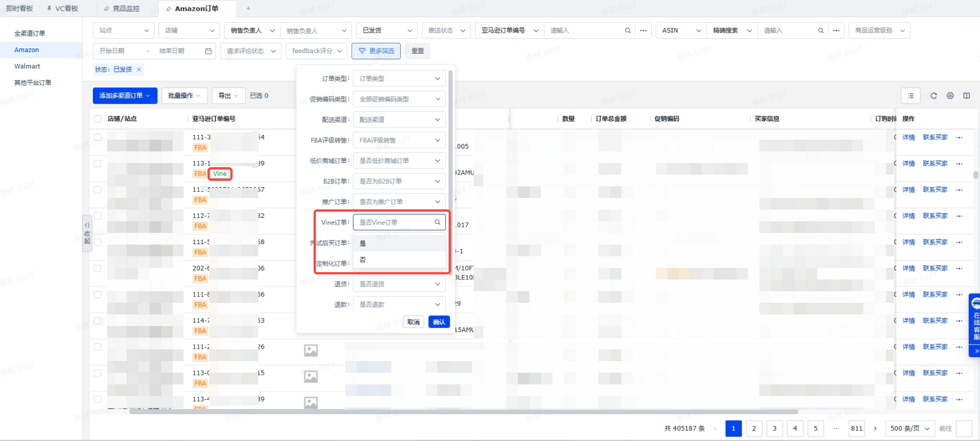980x441 pixels.
Task: Click search icon in Vine订单 field
Action: (438, 222)
